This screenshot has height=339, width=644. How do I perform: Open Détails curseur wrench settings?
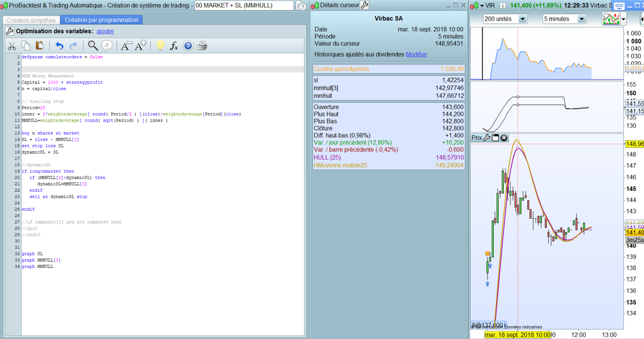click(365, 5)
